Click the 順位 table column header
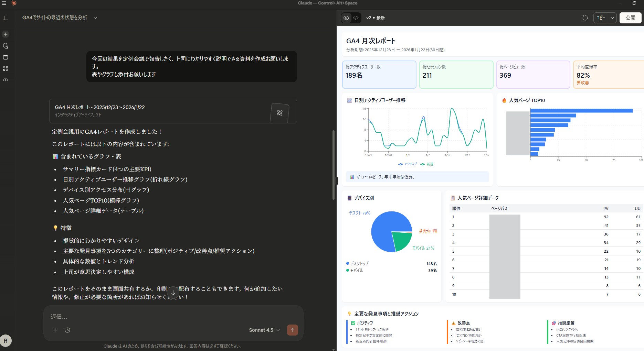Viewport: 644px width, 351px height. (456, 209)
